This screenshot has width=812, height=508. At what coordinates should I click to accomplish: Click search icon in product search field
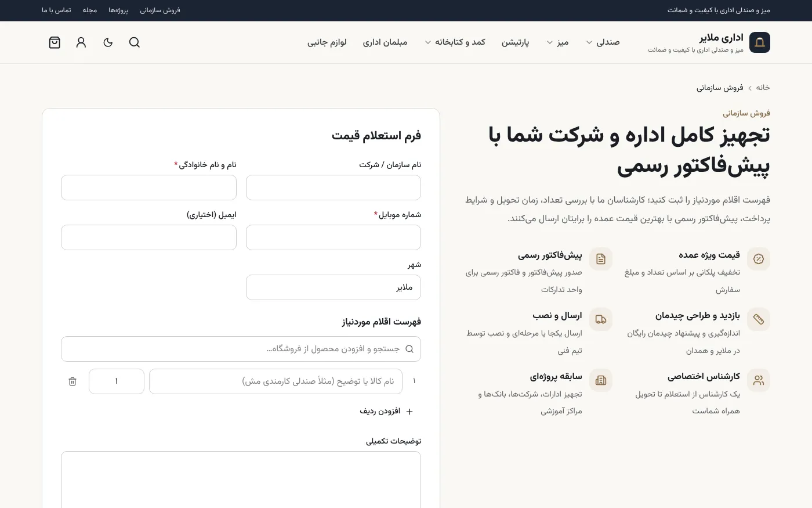pos(409,349)
